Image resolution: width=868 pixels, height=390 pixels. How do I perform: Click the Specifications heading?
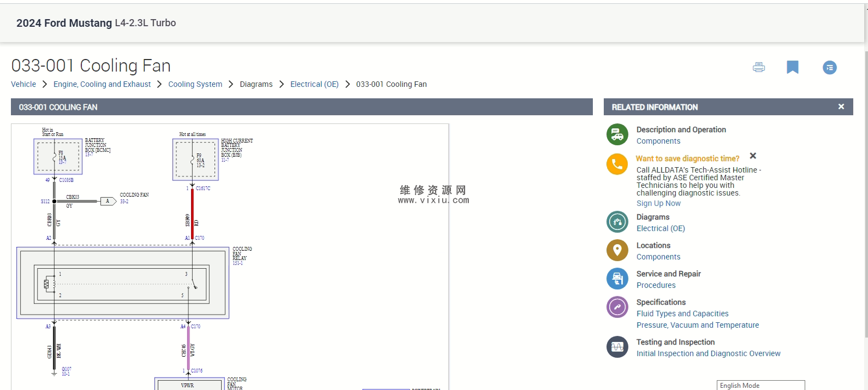tap(661, 302)
